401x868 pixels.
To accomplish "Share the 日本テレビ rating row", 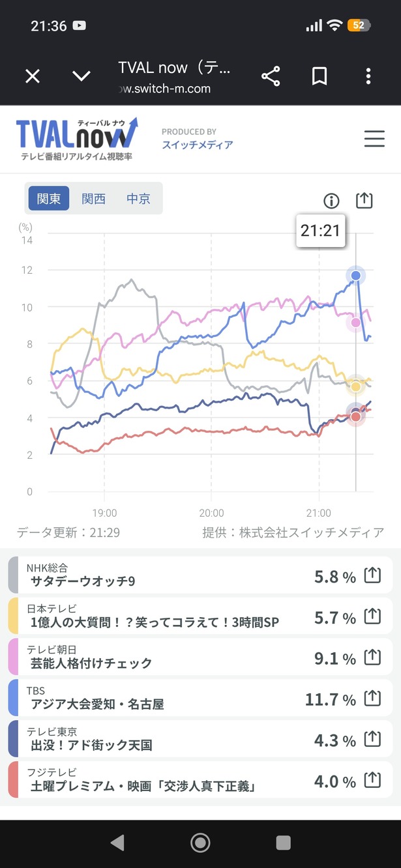I will point(372,616).
